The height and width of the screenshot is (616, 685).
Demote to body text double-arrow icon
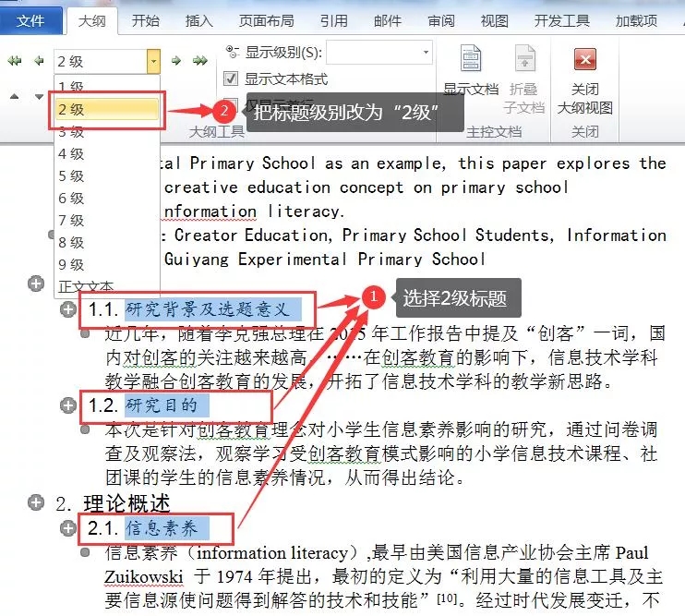click(x=200, y=61)
